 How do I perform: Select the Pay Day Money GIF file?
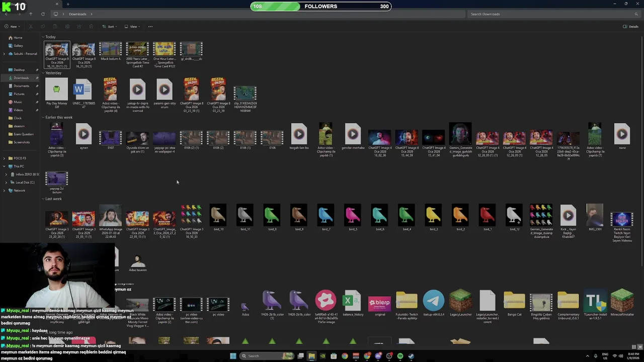pyautogui.click(x=56, y=93)
